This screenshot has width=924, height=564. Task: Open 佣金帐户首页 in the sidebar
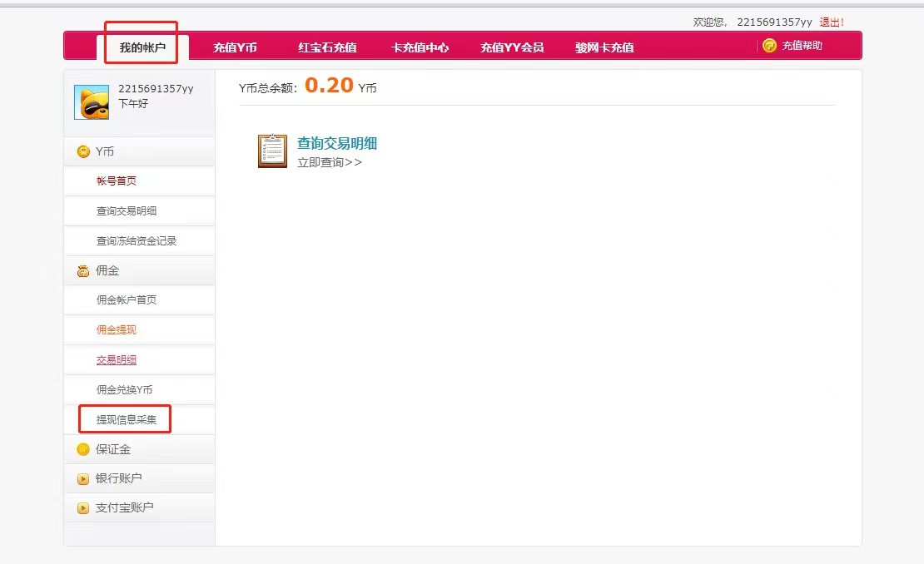(126, 299)
